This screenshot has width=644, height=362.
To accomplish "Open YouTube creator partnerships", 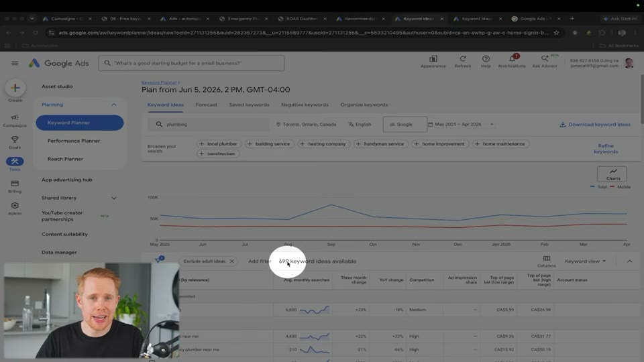I will (x=62, y=216).
